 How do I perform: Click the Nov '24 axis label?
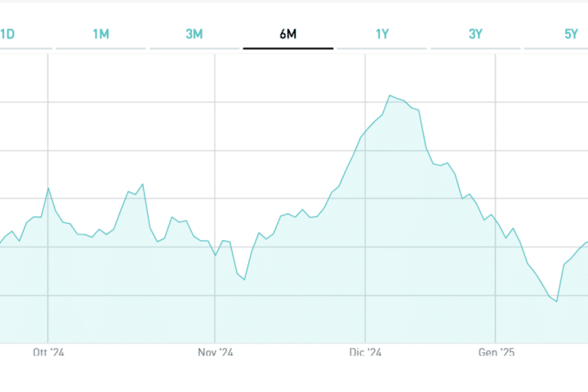pos(216,353)
